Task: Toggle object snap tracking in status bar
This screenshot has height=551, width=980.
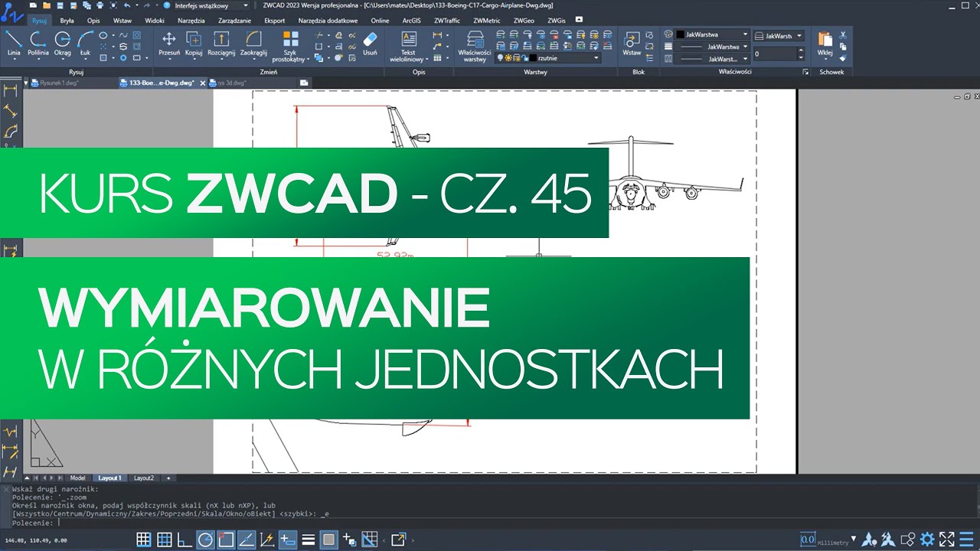Action: tap(247, 540)
